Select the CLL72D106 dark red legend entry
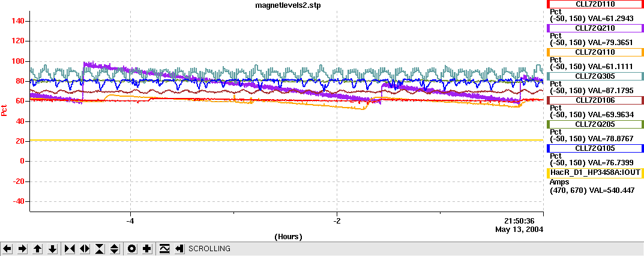The image size is (644, 256). [595, 100]
